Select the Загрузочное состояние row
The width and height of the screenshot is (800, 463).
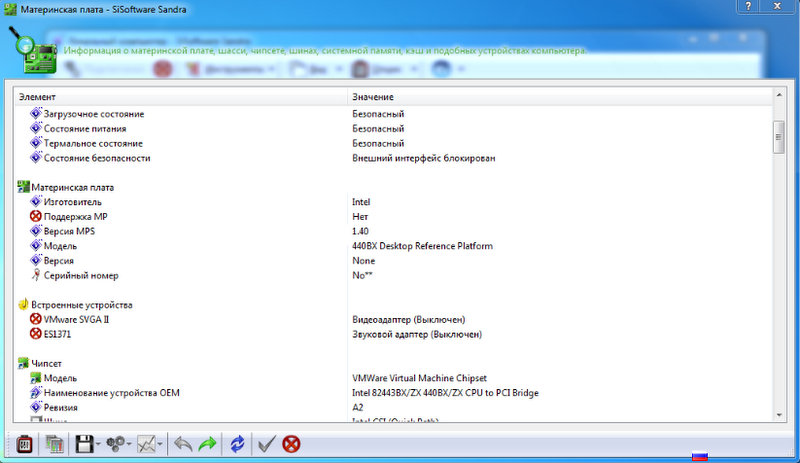tap(393, 114)
